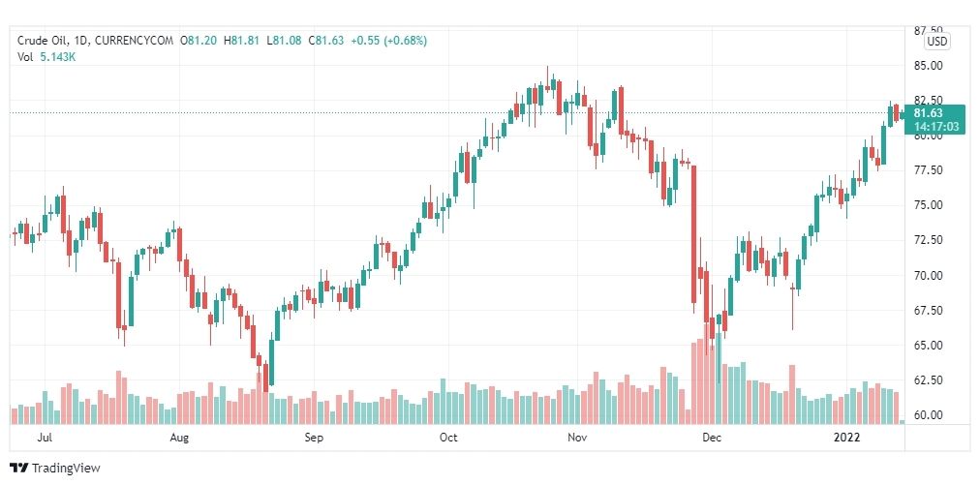This screenshot has height=485, width=980.
Task: Open the TradingView text link
Action: click(x=66, y=469)
